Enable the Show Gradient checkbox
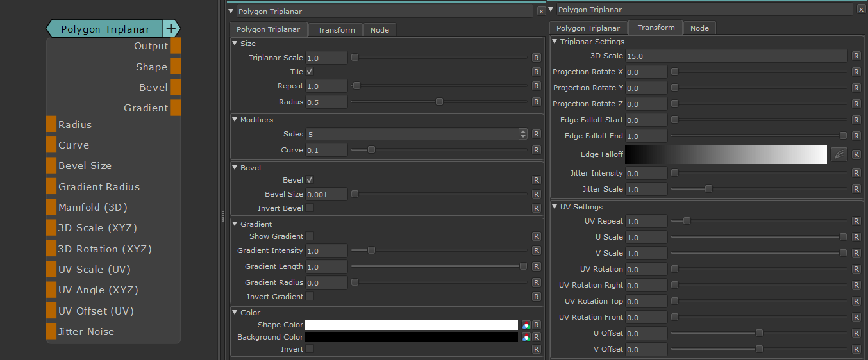Viewport: 868px width, 360px height. (x=310, y=236)
